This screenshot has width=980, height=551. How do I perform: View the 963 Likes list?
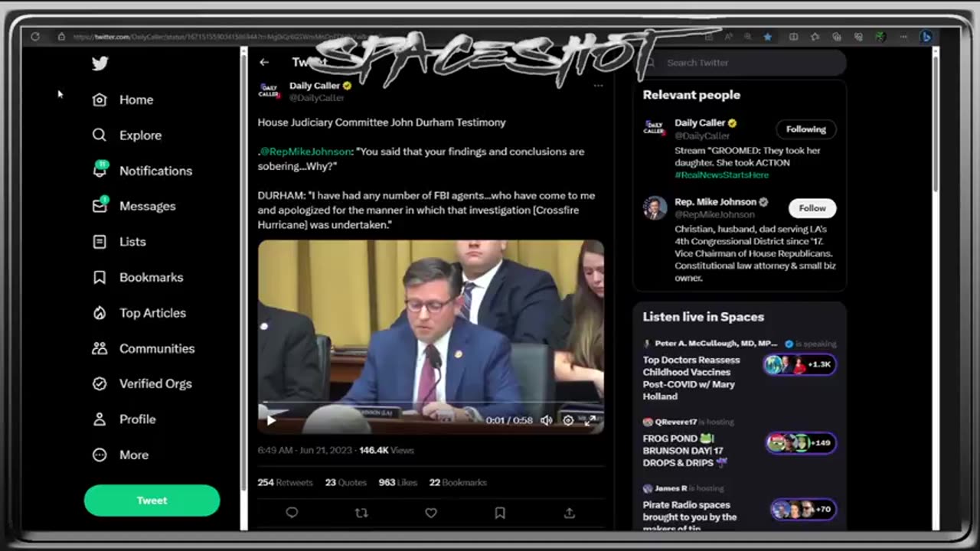click(398, 482)
